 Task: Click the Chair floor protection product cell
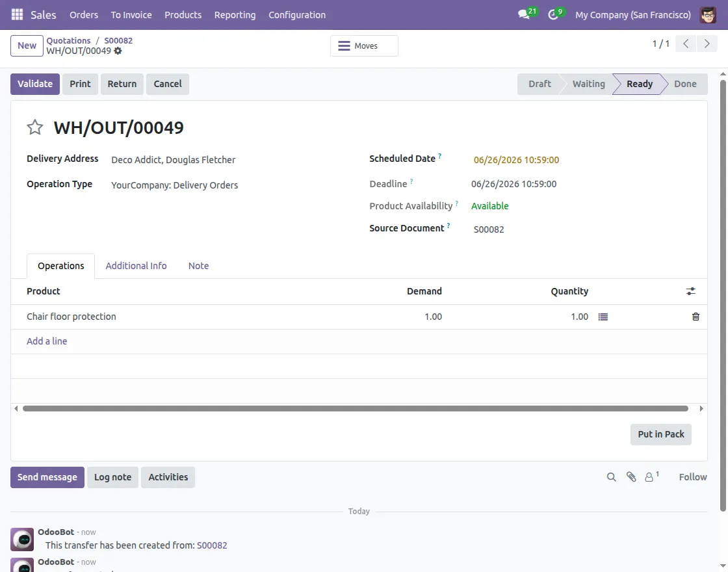pyautogui.click(x=71, y=317)
